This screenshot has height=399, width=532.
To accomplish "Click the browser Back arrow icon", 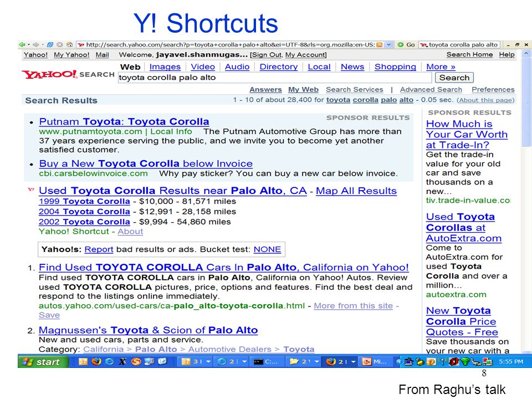I will coord(22,44).
